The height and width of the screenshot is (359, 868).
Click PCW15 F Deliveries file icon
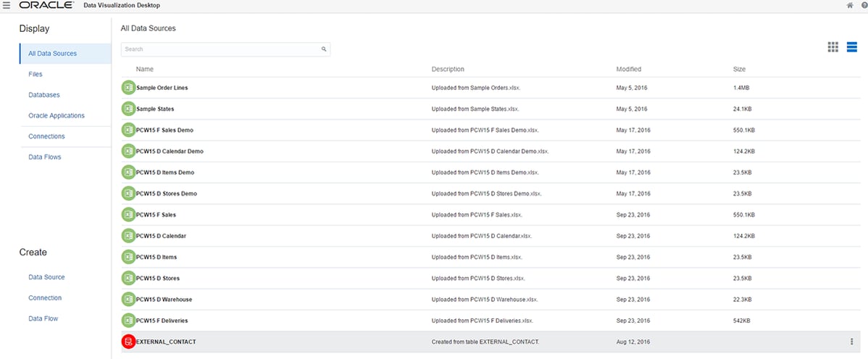coord(128,321)
